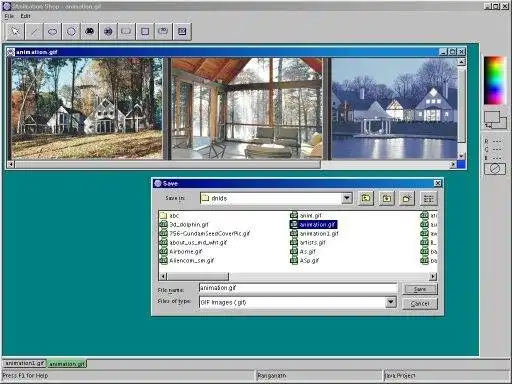Pick a color from the spectrum palette

(x=495, y=80)
